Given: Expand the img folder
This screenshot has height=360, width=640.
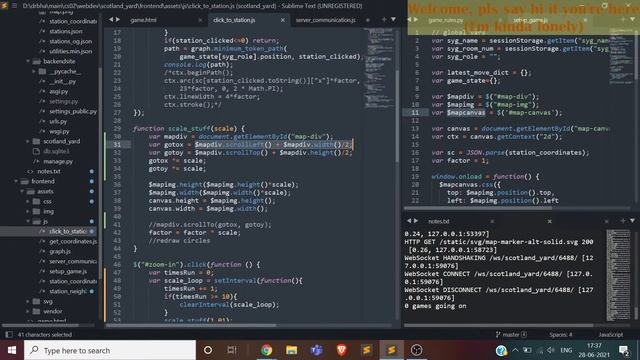Looking at the screenshot, I should (x=28, y=211).
